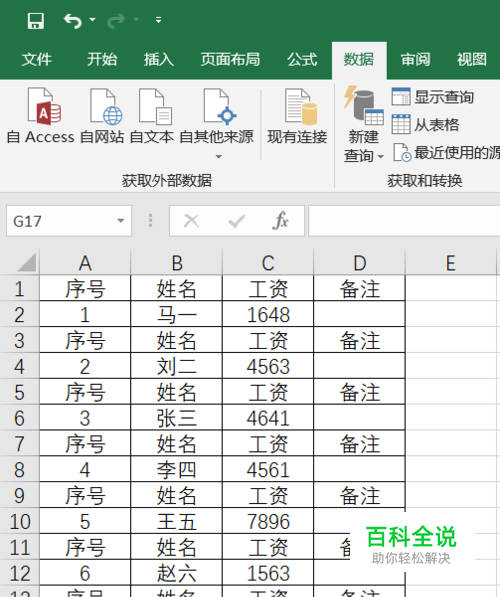Switch to the 审阅 ribbon tab
The width and height of the screenshot is (500, 597).
[x=415, y=59]
